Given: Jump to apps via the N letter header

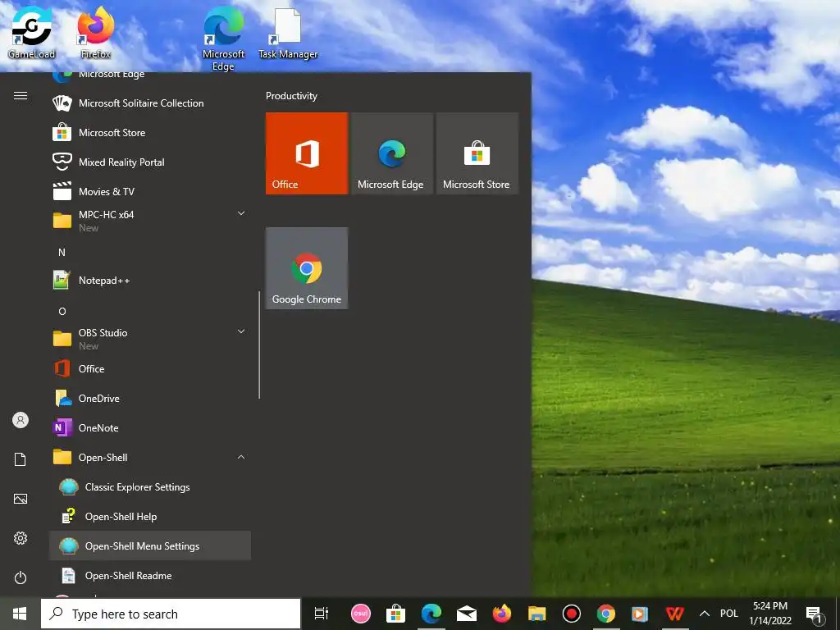Looking at the screenshot, I should [62, 253].
